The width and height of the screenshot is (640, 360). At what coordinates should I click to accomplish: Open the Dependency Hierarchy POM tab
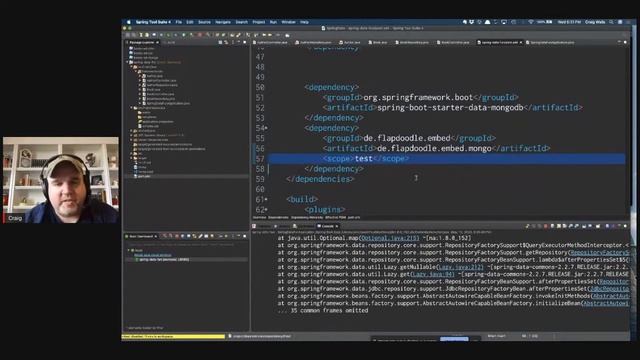307,218
